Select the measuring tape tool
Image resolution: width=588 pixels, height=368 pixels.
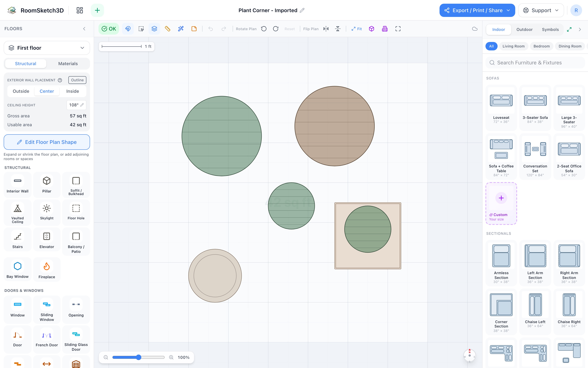point(167,29)
